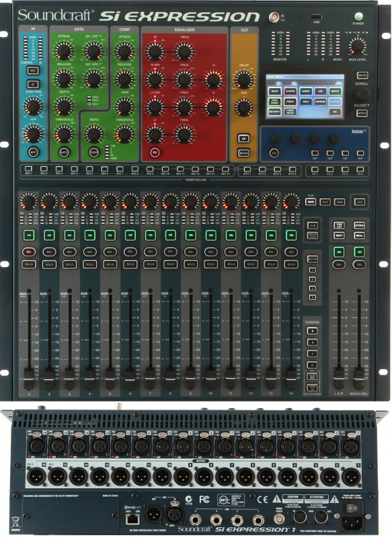Tap FADER SETUP on the touchscreen
The width and height of the screenshot is (392, 538).
point(290,112)
